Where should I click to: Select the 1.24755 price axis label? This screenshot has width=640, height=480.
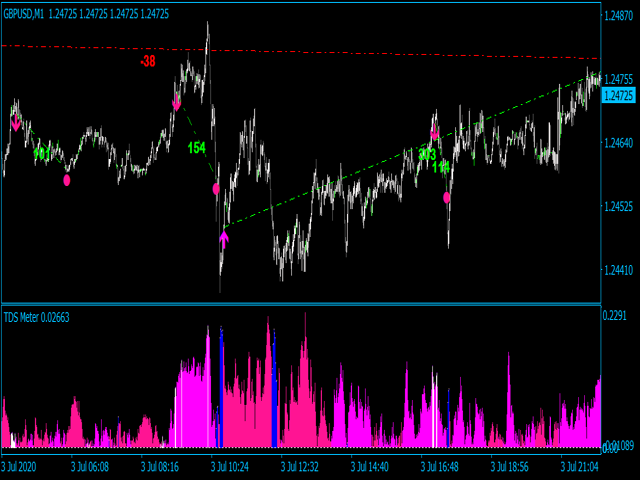pyautogui.click(x=618, y=79)
